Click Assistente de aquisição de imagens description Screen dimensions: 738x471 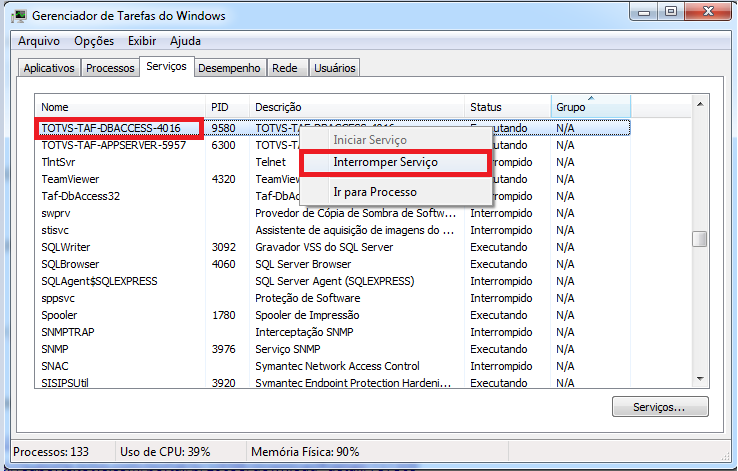354,230
